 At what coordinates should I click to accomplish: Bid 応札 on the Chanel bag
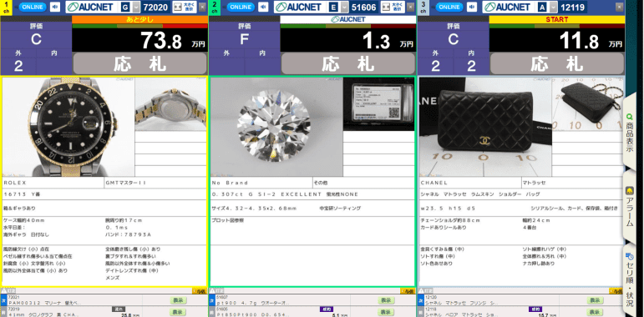557,63
